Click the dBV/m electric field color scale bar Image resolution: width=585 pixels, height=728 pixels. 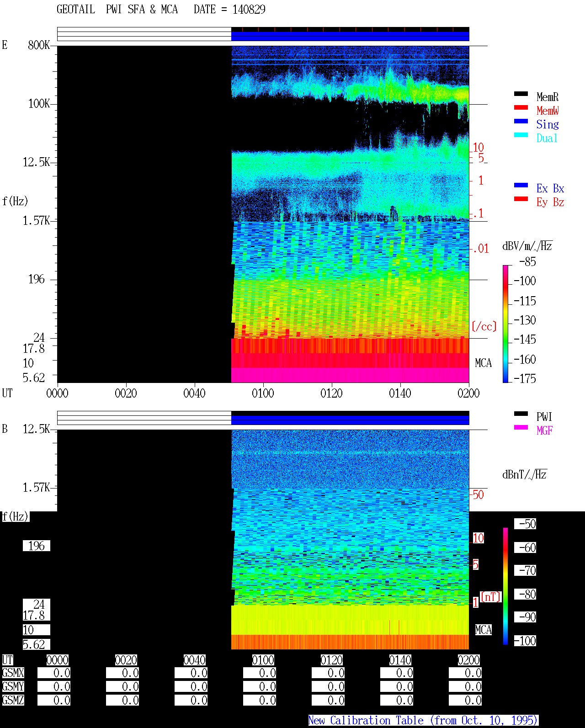(505, 324)
